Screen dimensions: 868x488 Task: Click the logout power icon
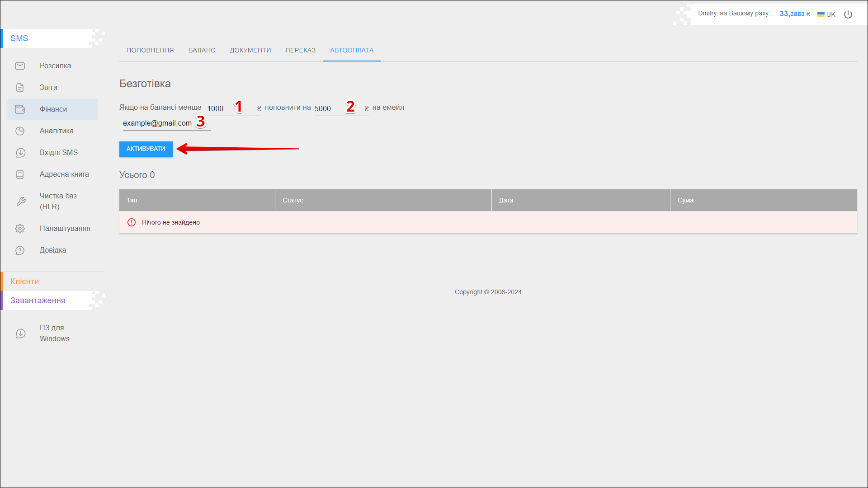coord(848,14)
